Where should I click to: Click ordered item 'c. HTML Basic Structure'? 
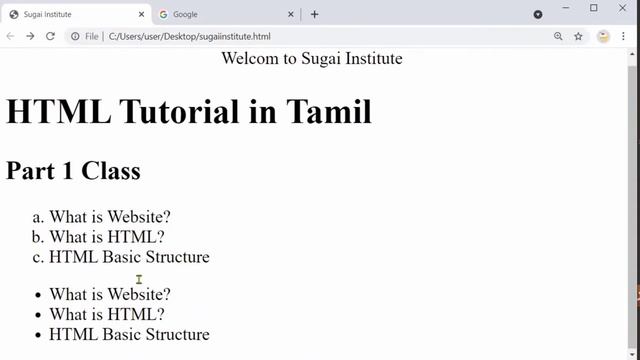tap(121, 257)
